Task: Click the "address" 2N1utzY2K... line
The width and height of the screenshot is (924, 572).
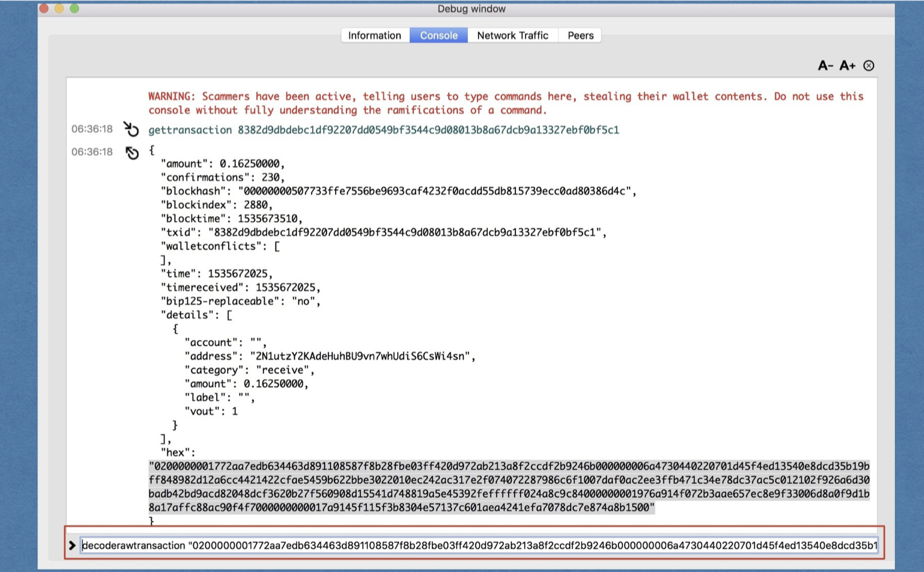Action: (x=330, y=356)
